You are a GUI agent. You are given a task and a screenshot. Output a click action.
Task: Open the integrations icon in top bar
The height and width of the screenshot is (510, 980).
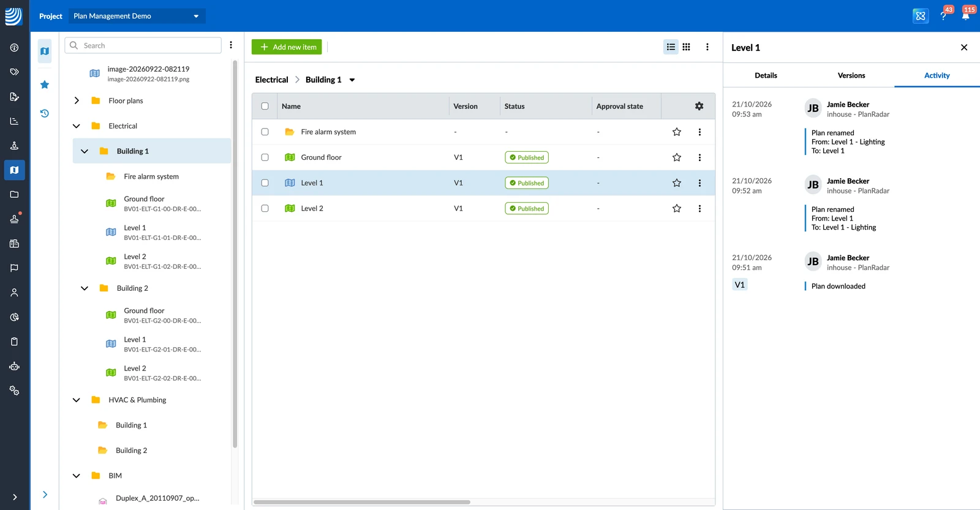(921, 16)
